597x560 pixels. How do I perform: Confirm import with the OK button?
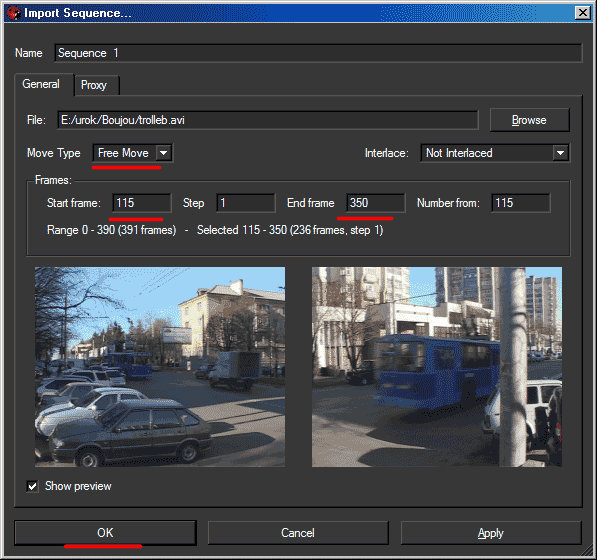pyautogui.click(x=105, y=533)
